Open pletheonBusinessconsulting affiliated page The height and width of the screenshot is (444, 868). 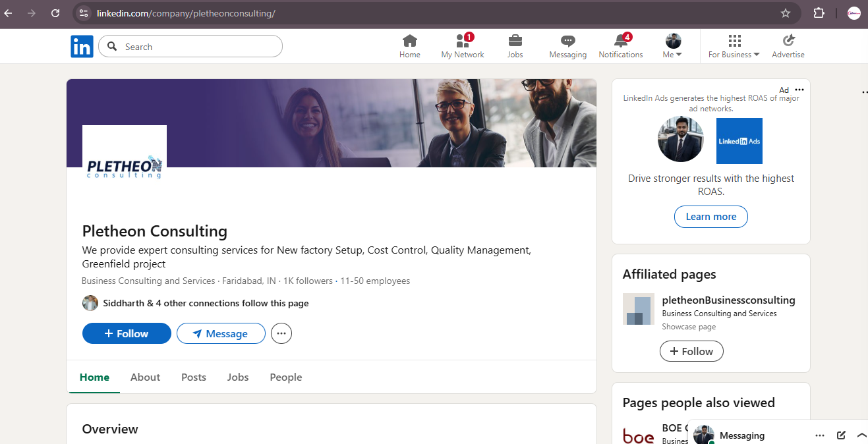pyautogui.click(x=728, y=300)
